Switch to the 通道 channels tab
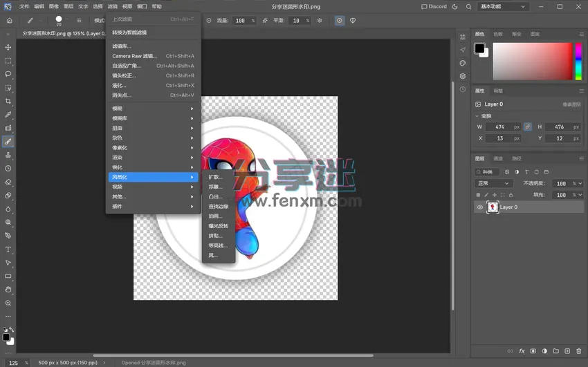Screen dimensions: 588x367 498,158
